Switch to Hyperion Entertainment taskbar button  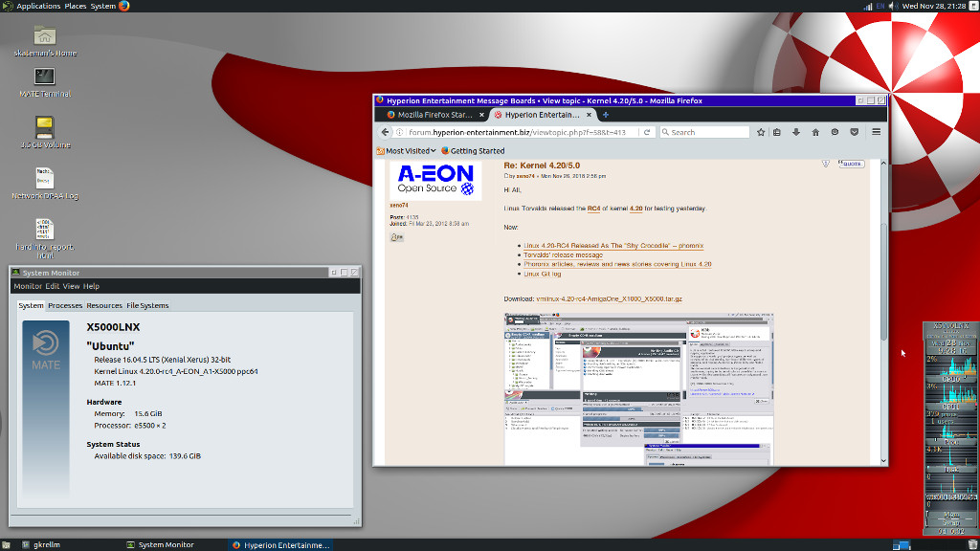pos(280,544)
